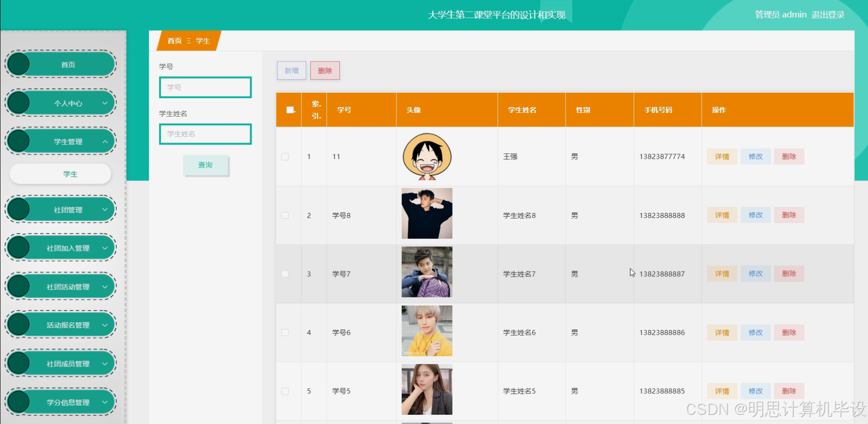The width and height of the screenshot is (868, 424).
Task: Check the row checkbox for 王强
Action: click(285, 156)
